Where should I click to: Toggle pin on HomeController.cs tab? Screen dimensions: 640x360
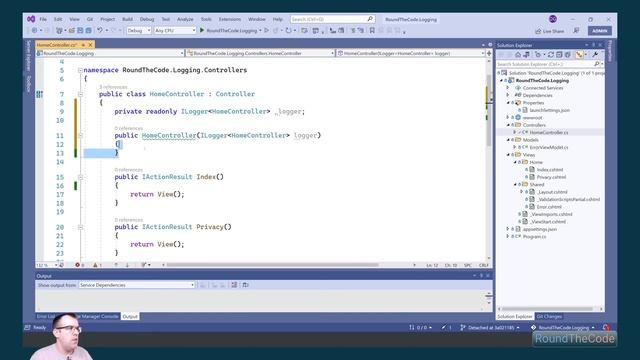click(83, 45)
